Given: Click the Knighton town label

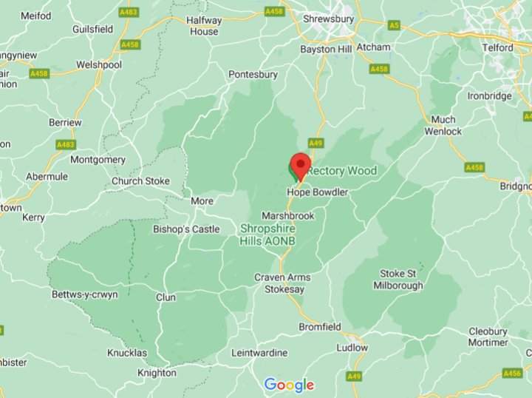Looking at the screenshot, I should pos(157,373).
